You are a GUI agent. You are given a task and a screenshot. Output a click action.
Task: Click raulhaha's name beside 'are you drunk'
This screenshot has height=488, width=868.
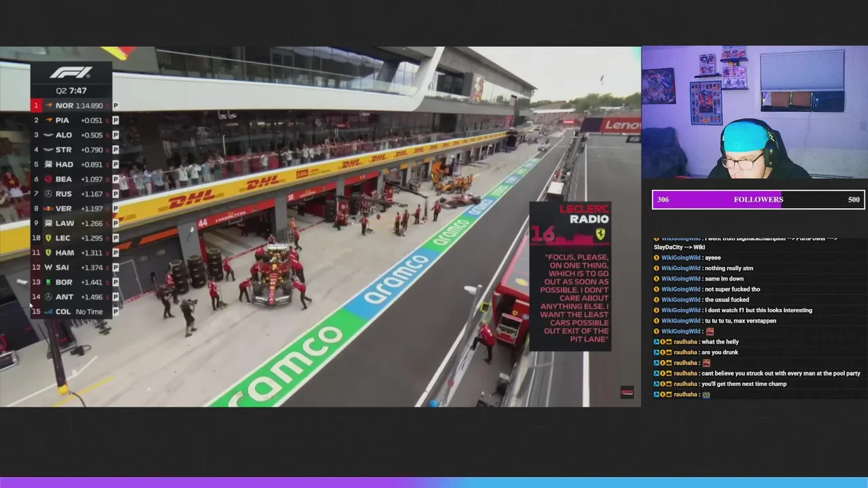pos(686,352)
